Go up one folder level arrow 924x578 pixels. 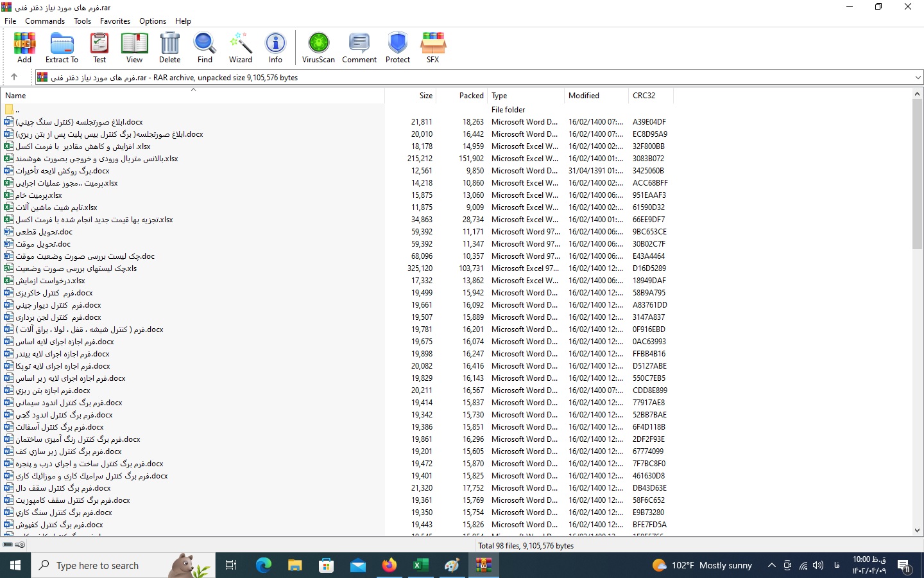pyautogui.click(x=14, y=77)
